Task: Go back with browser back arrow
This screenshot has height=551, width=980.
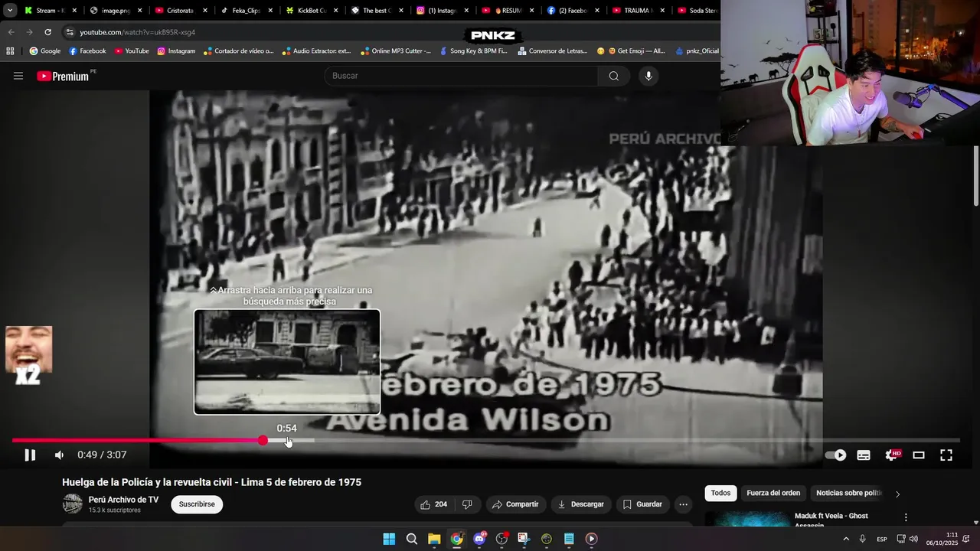Action: click(11, 32)
